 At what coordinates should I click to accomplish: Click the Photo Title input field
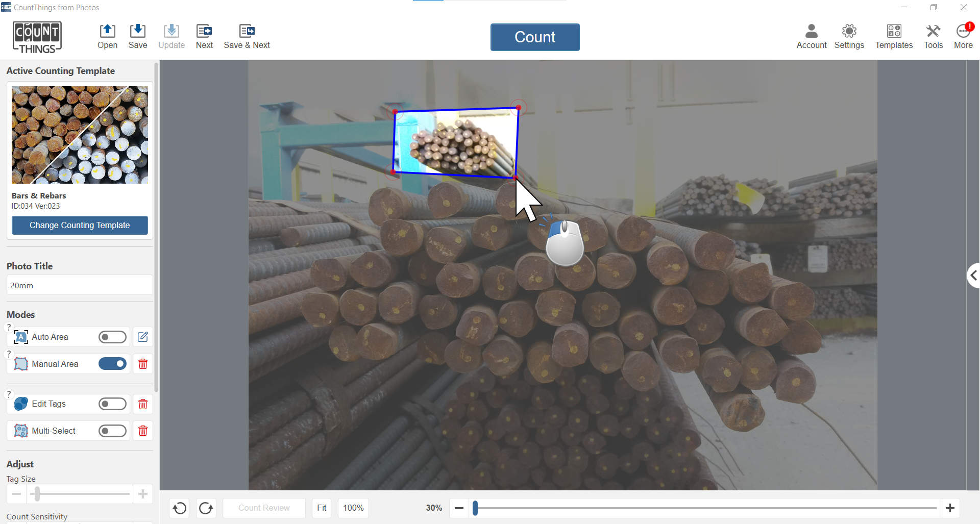(x=80, y=285)
